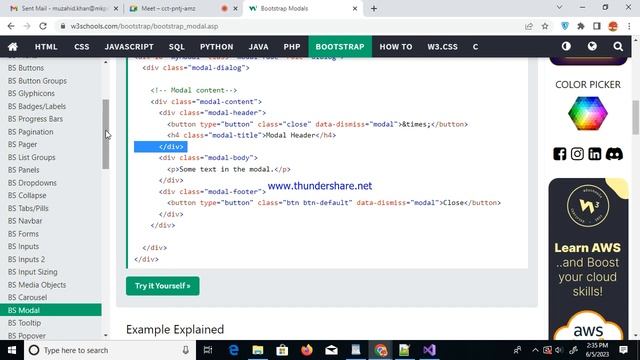This screenshot has height=360, width=640.
Task: Open the browser extensions puzzle icon
Action: [x=581, y=26]
